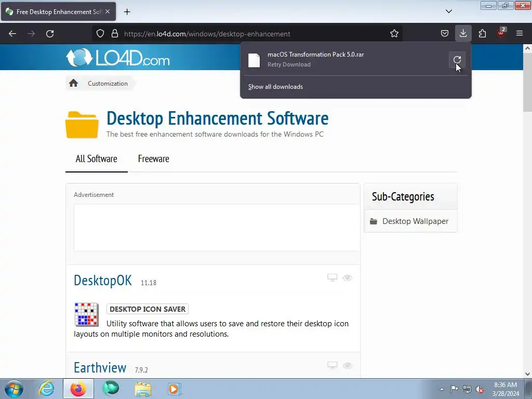Screen dimensions: 532x399
Task: Close the Free Desktop Enhancement tab
Action: (108, 11)
